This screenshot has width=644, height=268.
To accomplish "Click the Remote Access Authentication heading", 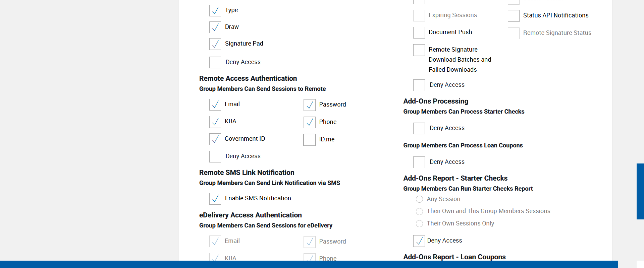I will pyautogui.click(x=248, y=78).
